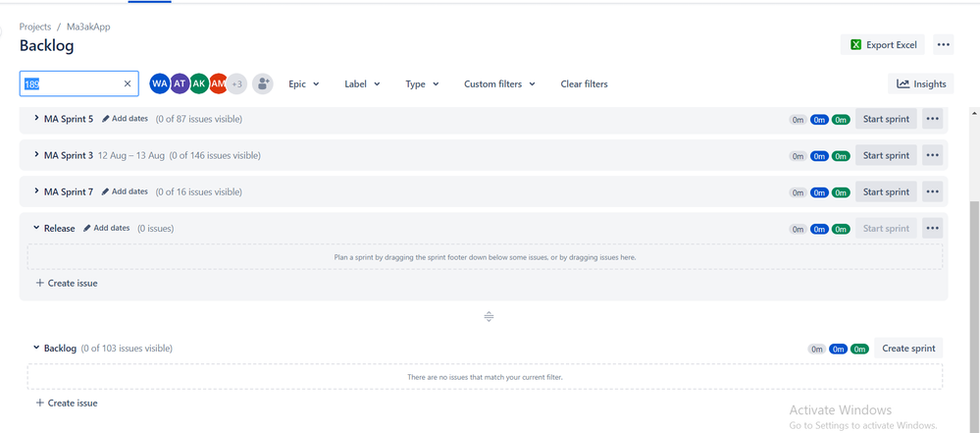Open Release sprint more options menu
The image size is (980, 433).
933,229
